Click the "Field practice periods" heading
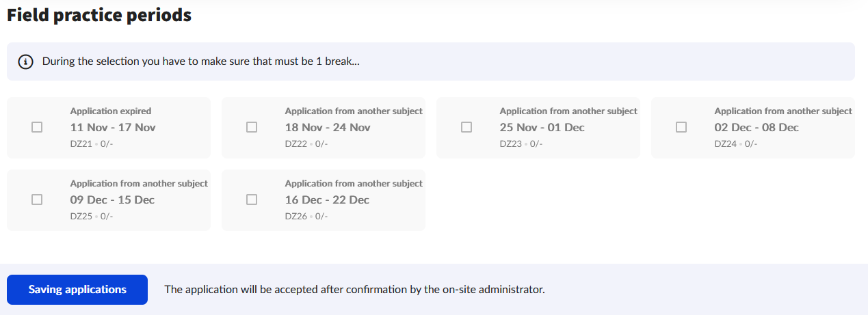 pos(99,15)
